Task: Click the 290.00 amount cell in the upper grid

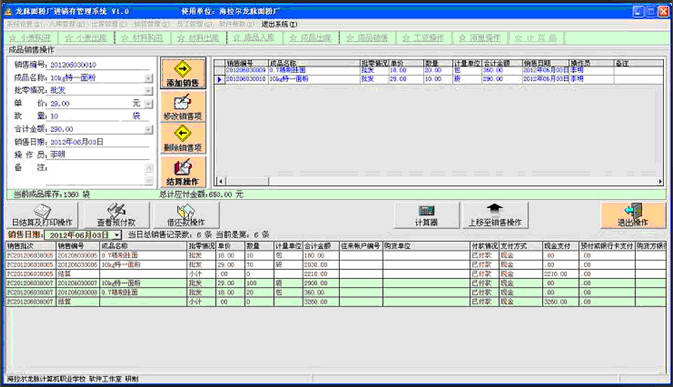Action: (x=501, y=79)
